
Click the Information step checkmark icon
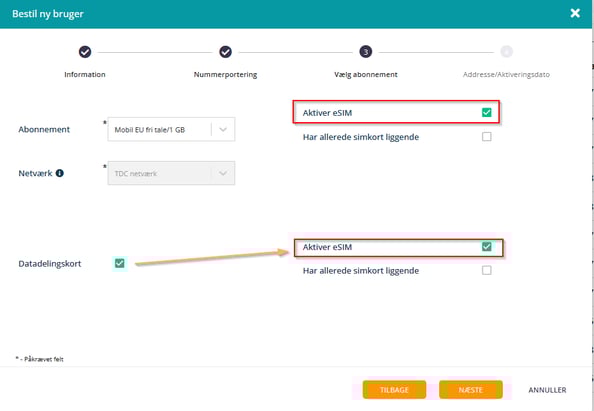[x=85, y=52]
